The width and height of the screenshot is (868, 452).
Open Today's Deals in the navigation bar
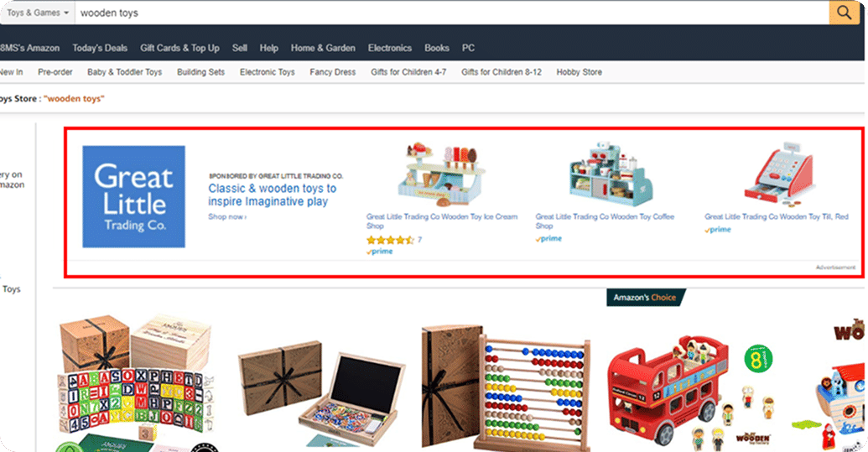[100, 48]
